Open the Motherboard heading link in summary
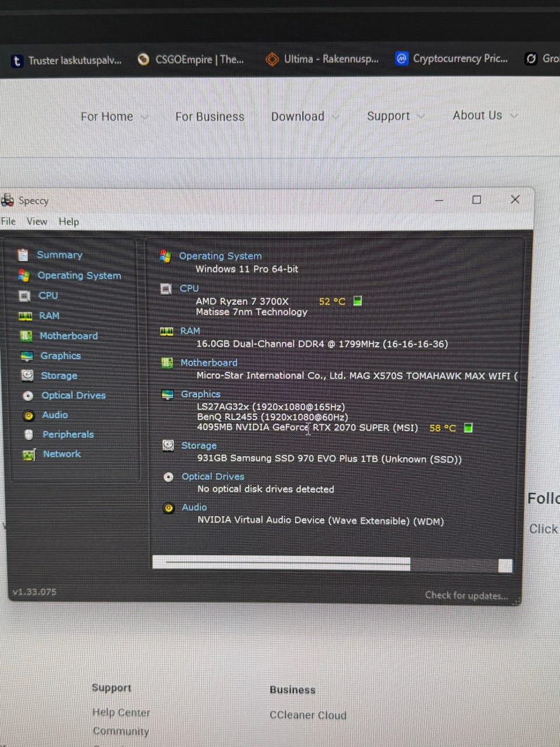Viewport: 560px width, 747px height. tap(209, 363)
